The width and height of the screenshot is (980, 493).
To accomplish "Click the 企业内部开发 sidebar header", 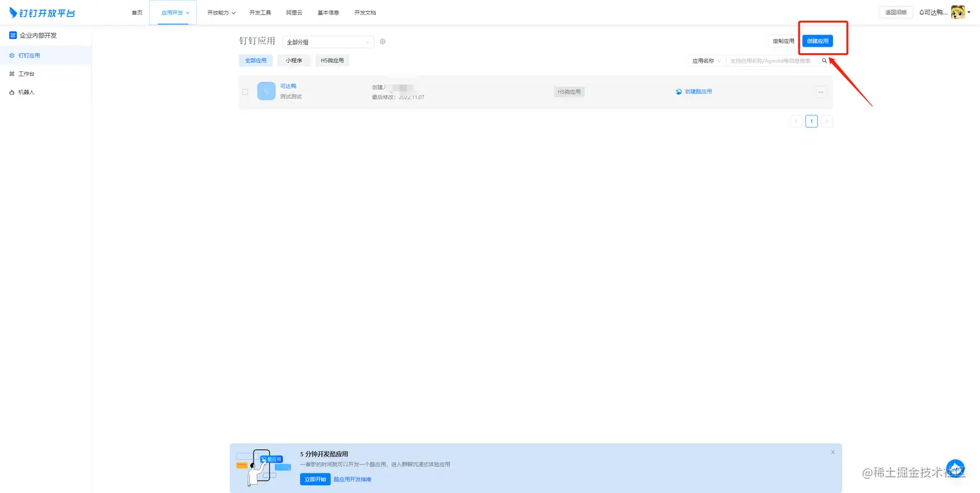I will (x=34, y=35).
